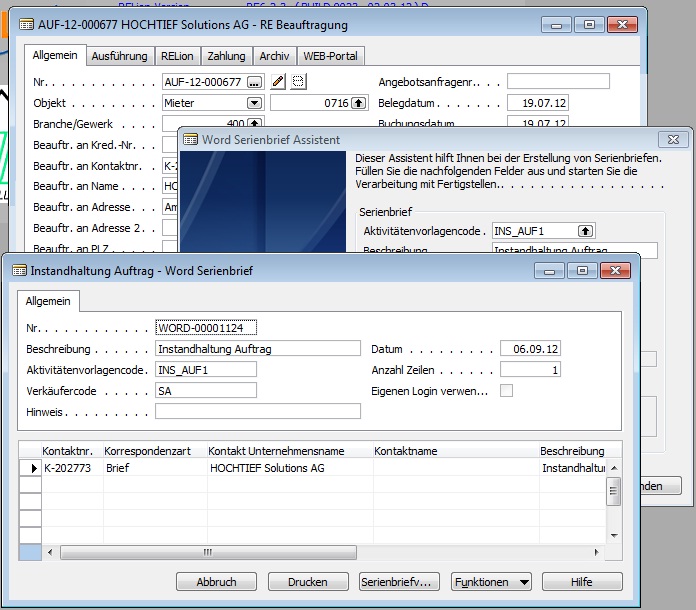Open the Nr. field ellipsis lookup button

[x=254, y=82]
